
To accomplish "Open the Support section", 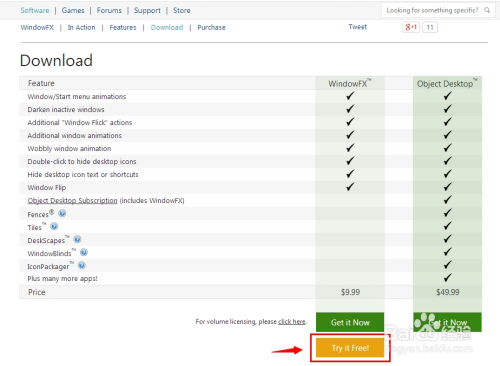I will [147, 11].
